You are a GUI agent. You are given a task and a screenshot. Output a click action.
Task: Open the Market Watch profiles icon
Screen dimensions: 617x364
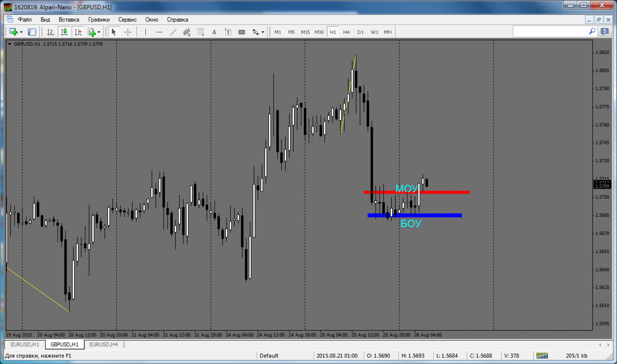pos(32,32)
